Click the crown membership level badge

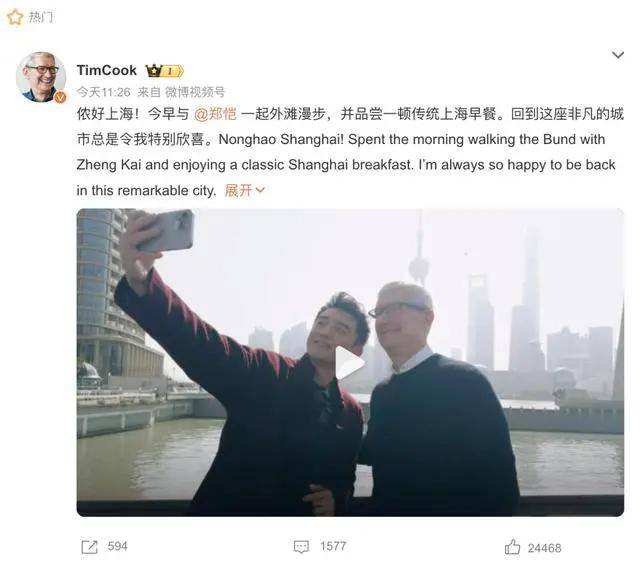[x=164, y=71]
